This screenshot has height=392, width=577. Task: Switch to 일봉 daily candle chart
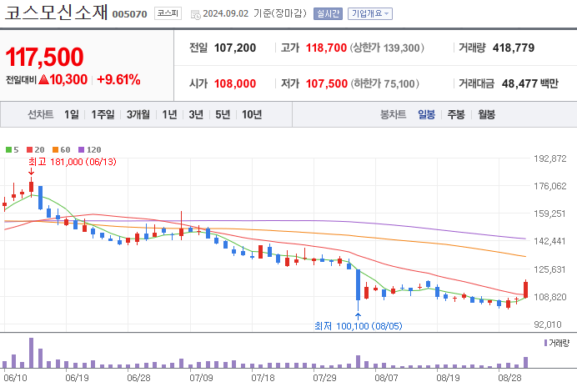(x=426, y=114)
